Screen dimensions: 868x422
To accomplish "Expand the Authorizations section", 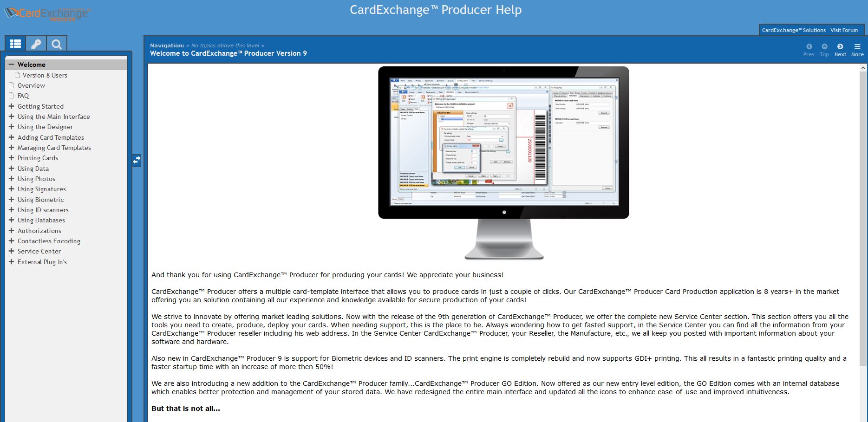I will click(12, 231).
